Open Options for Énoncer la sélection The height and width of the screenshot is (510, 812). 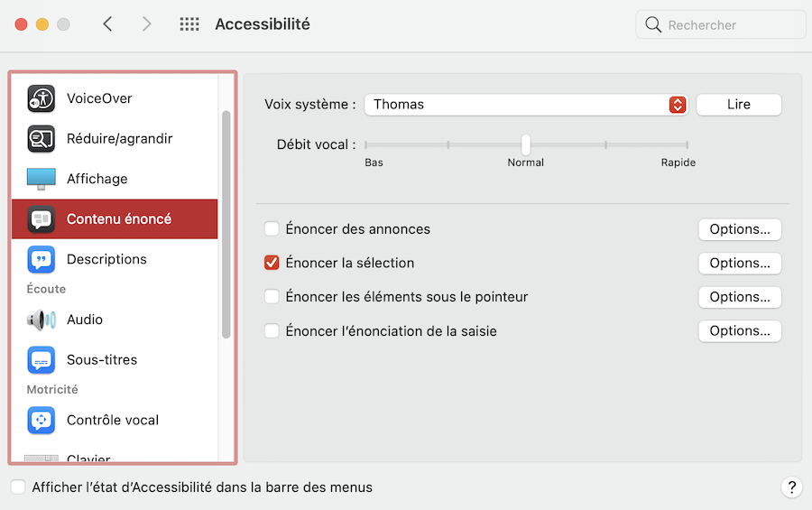click(739, 263)
